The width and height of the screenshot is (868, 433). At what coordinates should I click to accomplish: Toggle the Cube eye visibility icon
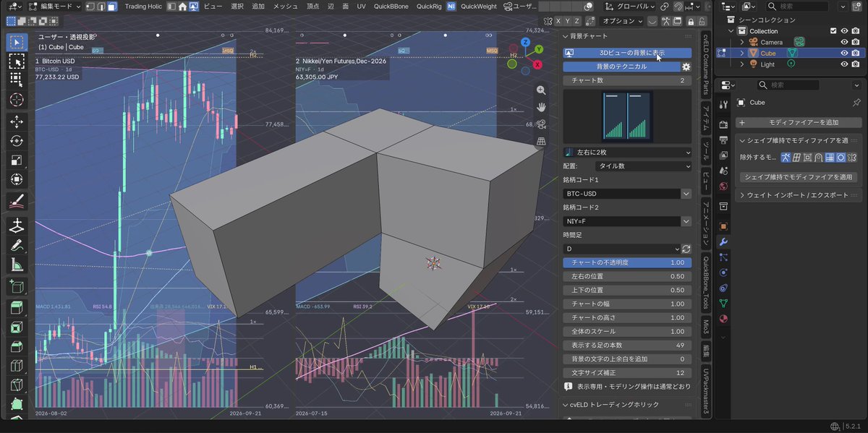tap(844, 53)
